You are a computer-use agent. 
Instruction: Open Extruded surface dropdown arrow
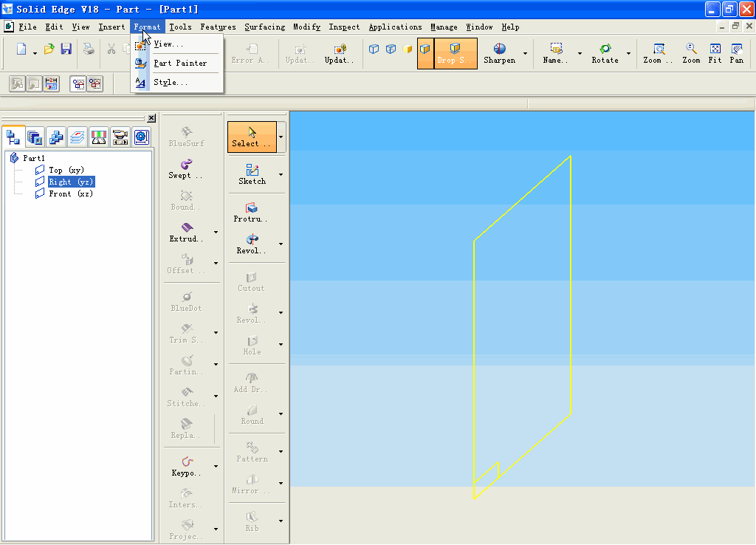coord(216,232)
